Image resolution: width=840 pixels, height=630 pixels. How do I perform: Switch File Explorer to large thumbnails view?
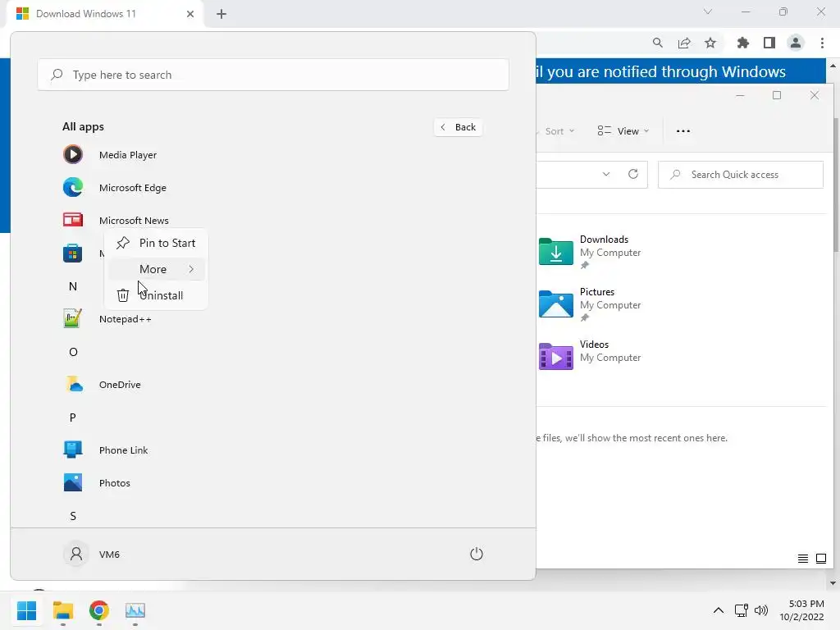coord(820,559)
